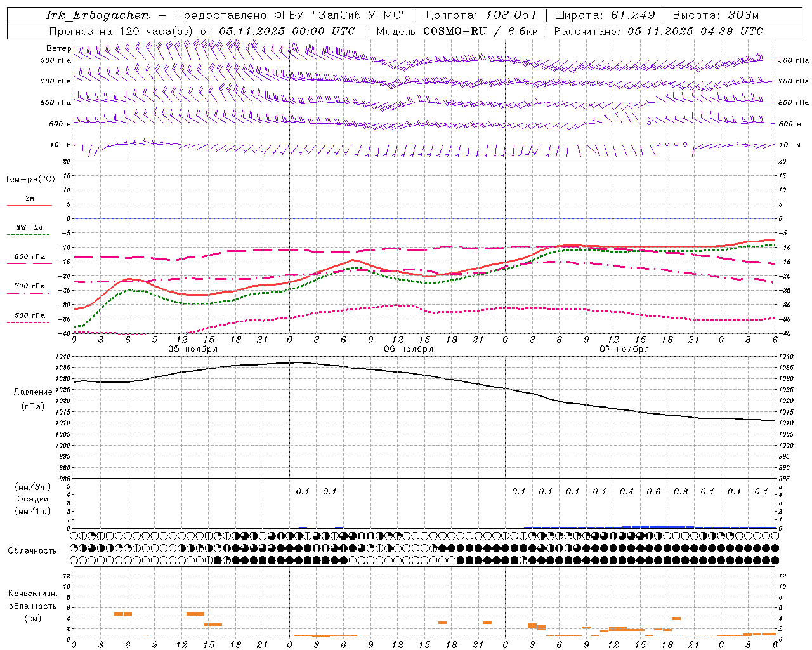Click the 2м temperature legend entry

30,199
